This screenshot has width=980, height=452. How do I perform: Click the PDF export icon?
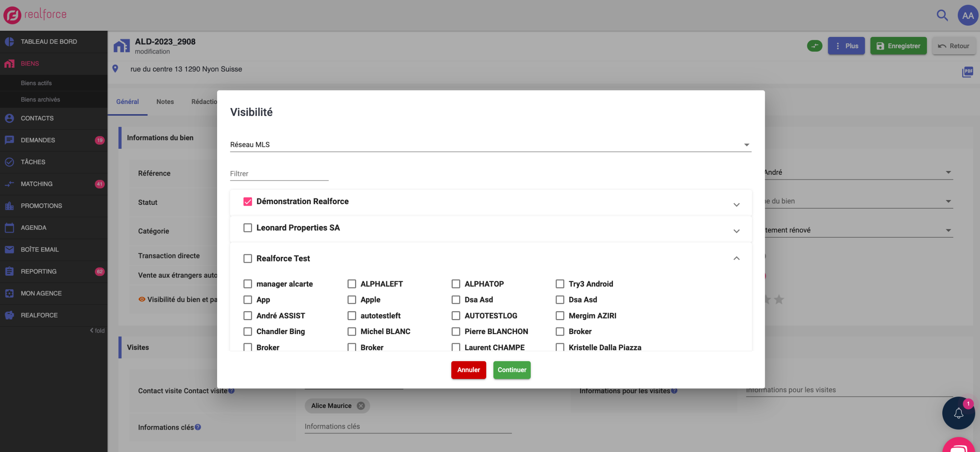click(967, 72)
